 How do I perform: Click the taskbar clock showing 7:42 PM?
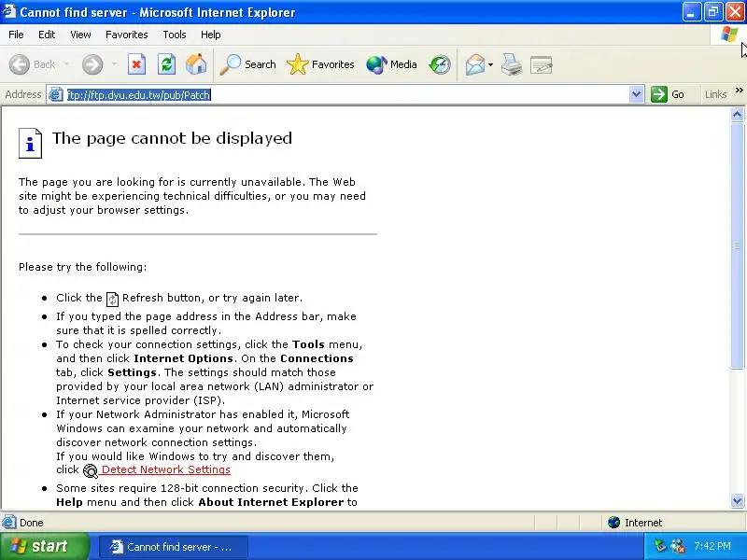tap(712, 546)
